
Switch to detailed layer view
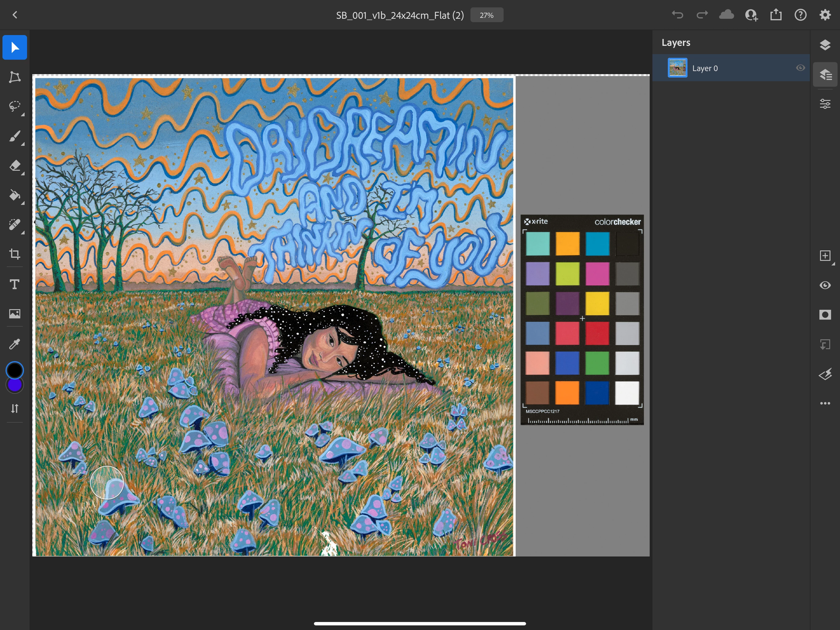click(825, 74)
